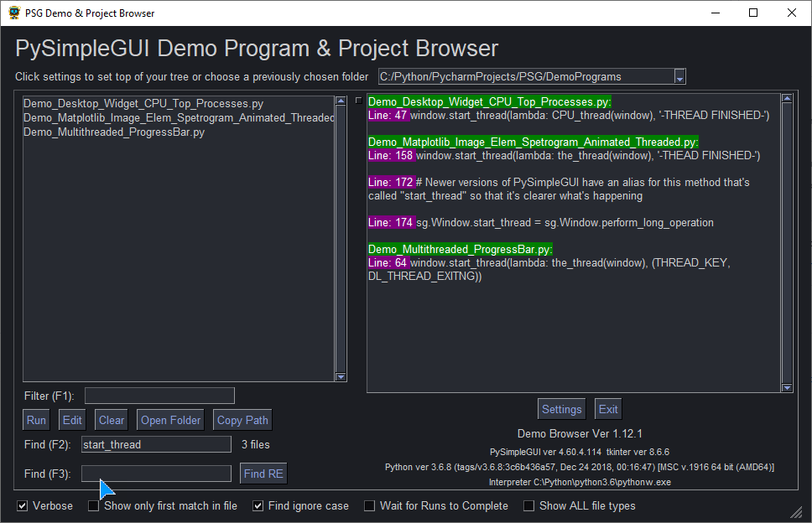Click the Find (F3) regex input field
The width and height of the screenshot is (812, 523).
(156, 474)
